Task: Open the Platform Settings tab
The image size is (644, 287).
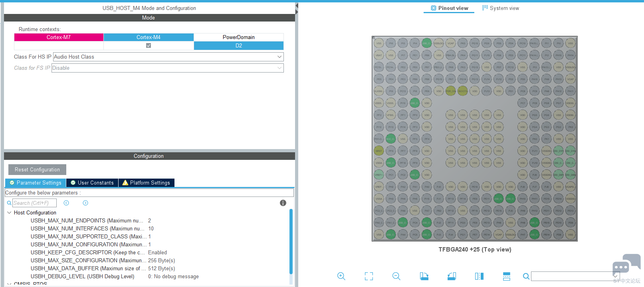Action: click(x=146, y=183)
